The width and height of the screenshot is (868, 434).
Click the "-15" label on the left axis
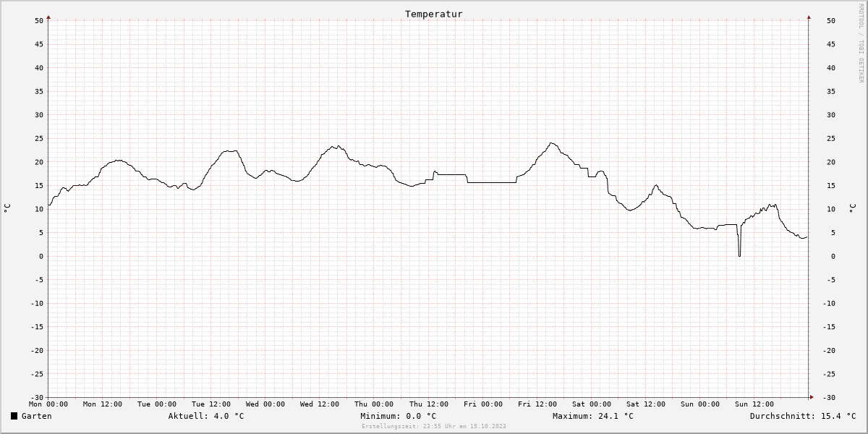(37, 327)
